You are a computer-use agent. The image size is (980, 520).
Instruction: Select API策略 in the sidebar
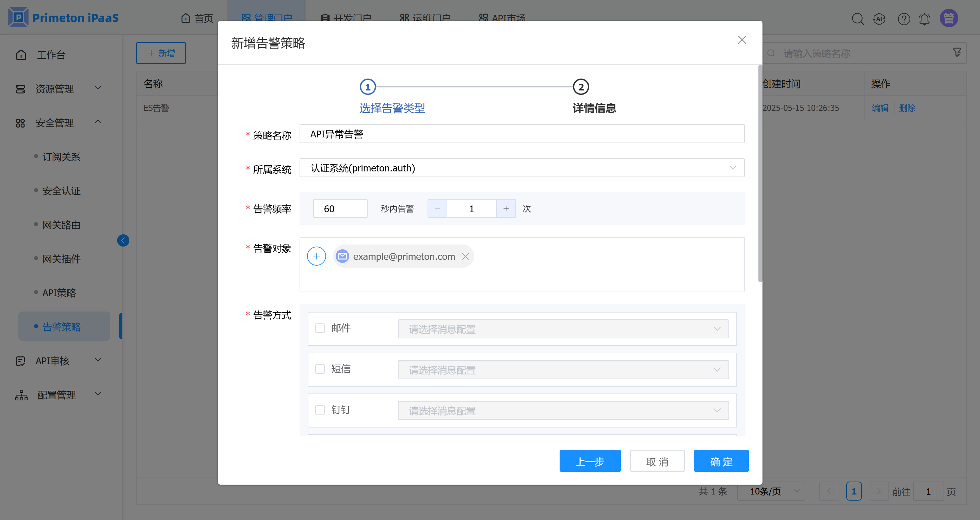[x=59, y=293]
